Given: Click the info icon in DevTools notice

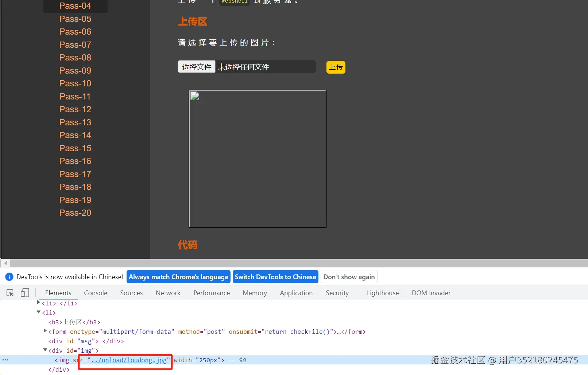Looking at the screenshot, I should pyautogui.click(x=9, y=277).
